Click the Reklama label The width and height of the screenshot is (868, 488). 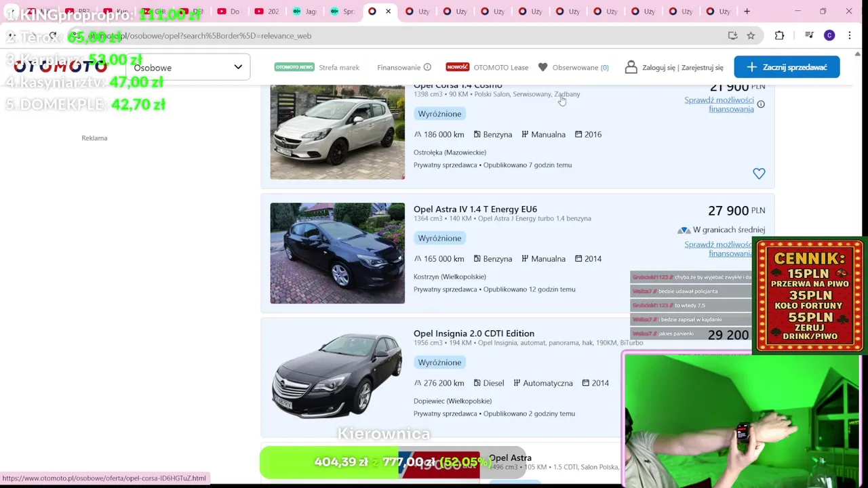tap(94, 138)
